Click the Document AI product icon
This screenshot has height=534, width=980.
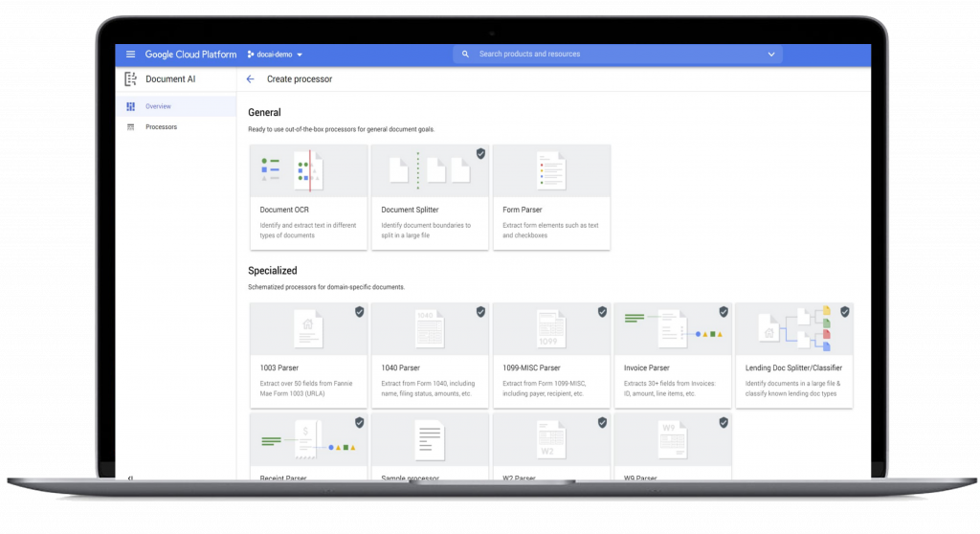(130, 78)
